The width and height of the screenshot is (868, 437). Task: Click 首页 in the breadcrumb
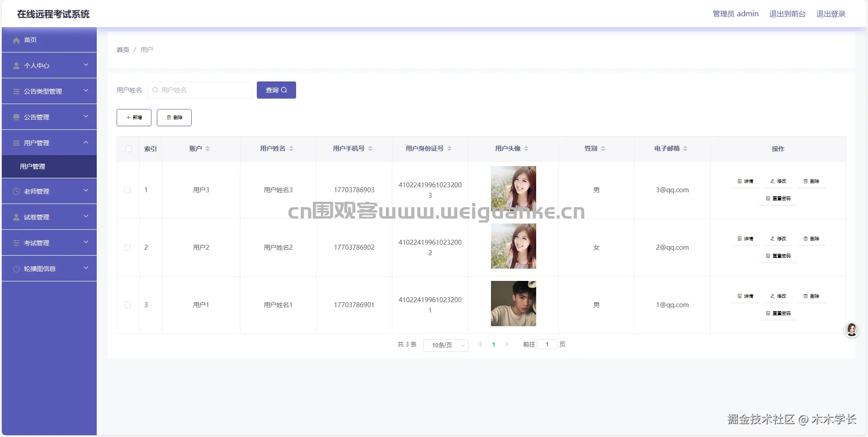tap(123, 50)
